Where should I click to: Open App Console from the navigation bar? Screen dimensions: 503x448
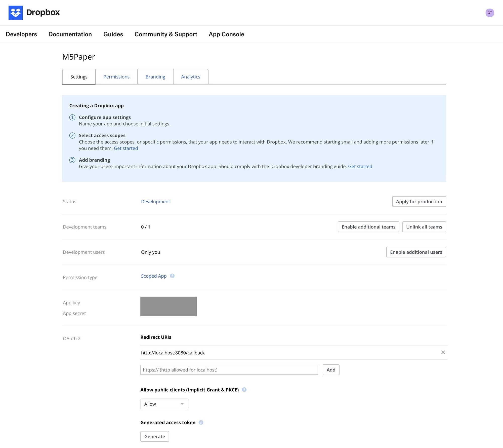[226, 34]
